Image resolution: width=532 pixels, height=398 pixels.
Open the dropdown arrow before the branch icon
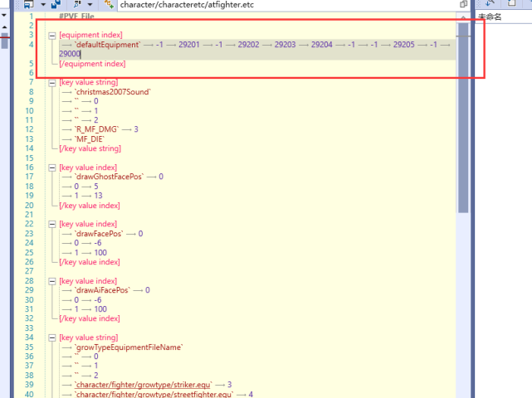(x=90, y=5)
